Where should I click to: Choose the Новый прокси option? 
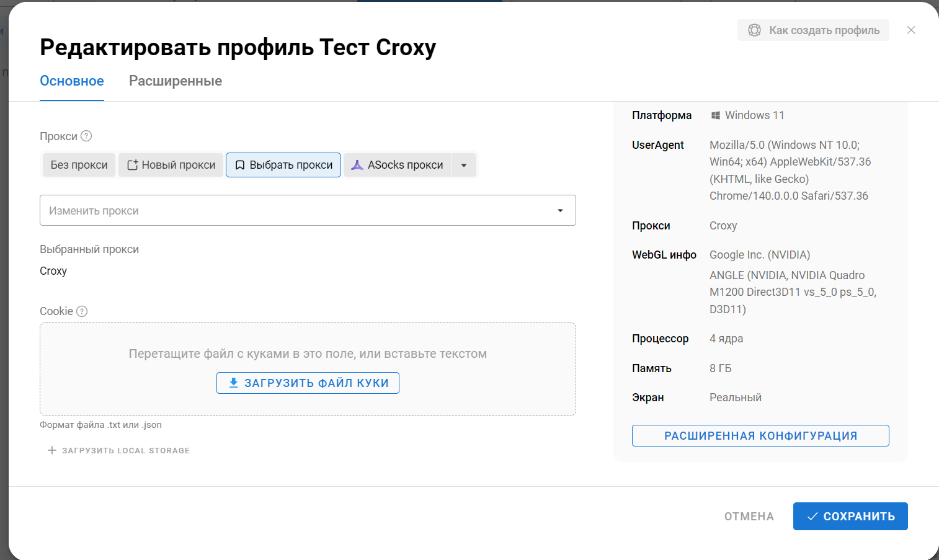[x=171, y=165]
